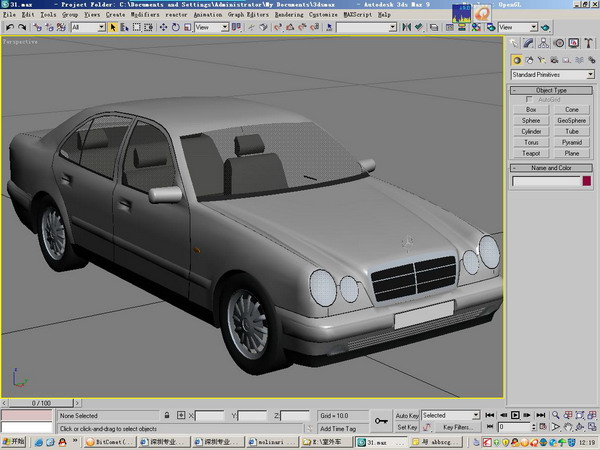
Task: Click the Undo arrow icon
Action: point(10,27)
